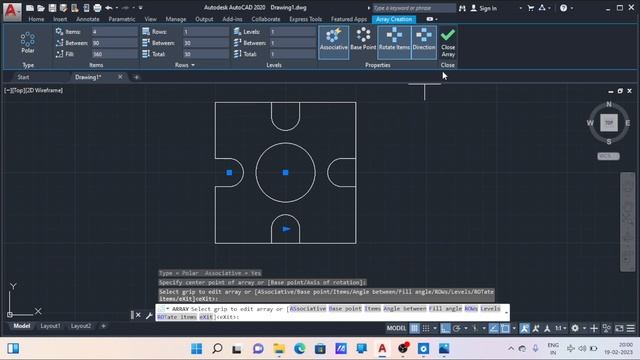This screenshot has height=360, width=640.
Task: Open the Parametric ribbon tab
Action: 122,19
